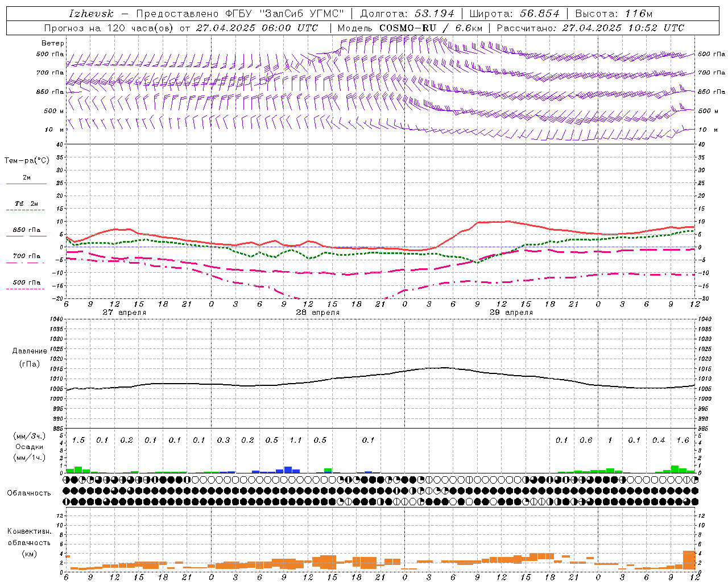Click the "Тем-ра(°C)" axis label
Screen dimensions: 728x582
(x=27, y=161)
